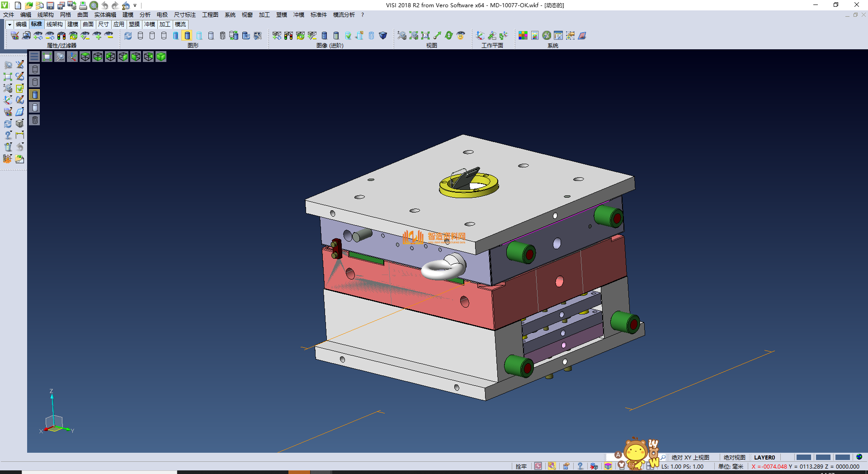
Task: Toggle the highlighted shaded cylinder in left strip
Action: pos(35,95)
